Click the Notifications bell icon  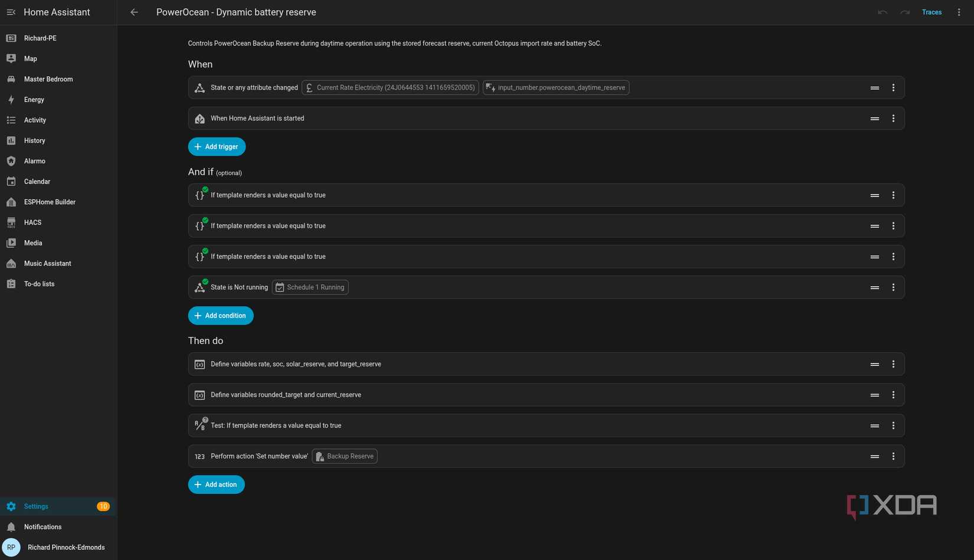pos(11,527)
